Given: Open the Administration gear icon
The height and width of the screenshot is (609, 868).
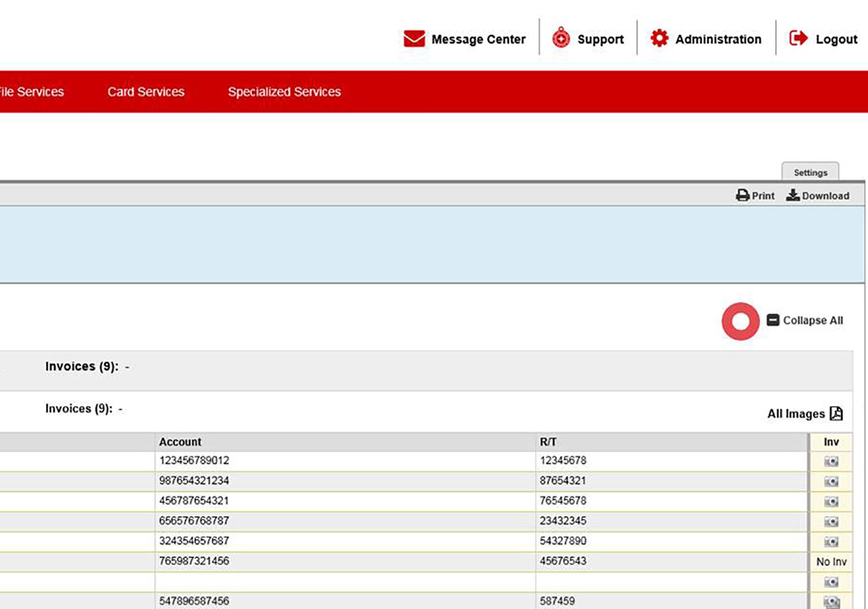Looking at the screenshot, I should pos(659,38).
